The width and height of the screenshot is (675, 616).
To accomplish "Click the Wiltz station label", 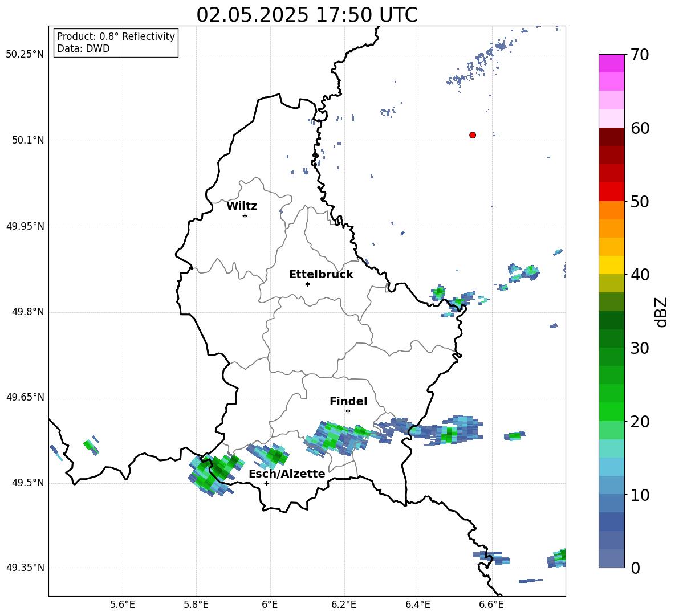I will (x=242, y=206).
